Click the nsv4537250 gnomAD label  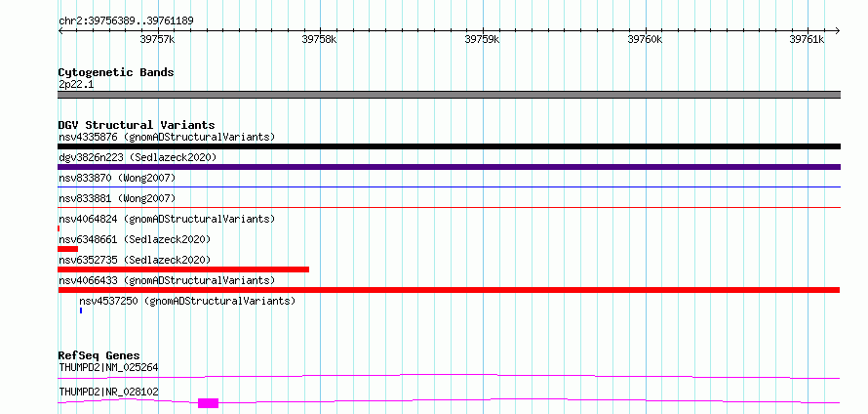pos(187,301)
